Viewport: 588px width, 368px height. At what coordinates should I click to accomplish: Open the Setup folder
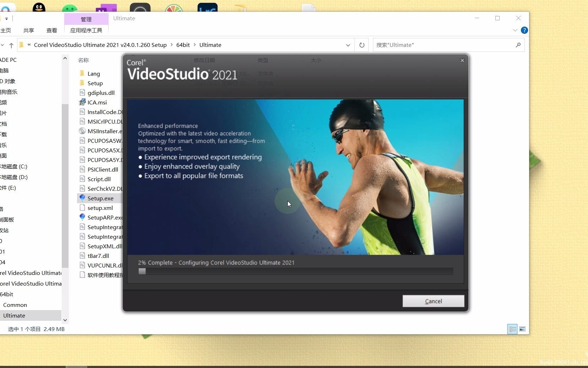tap(95, 83)
